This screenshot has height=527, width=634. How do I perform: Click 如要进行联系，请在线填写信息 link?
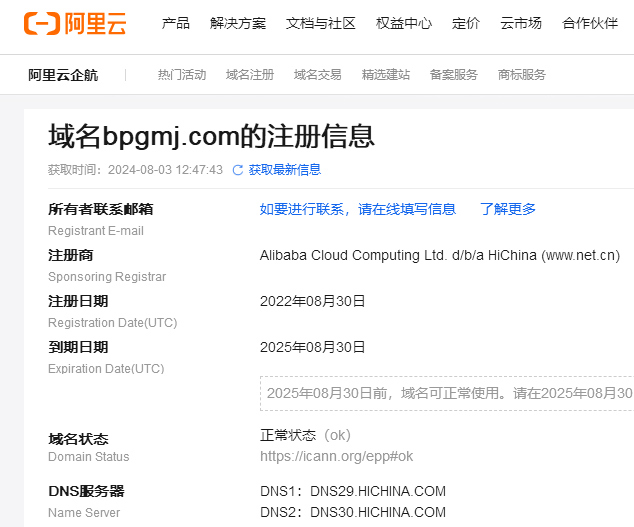(x=358, y=209)
